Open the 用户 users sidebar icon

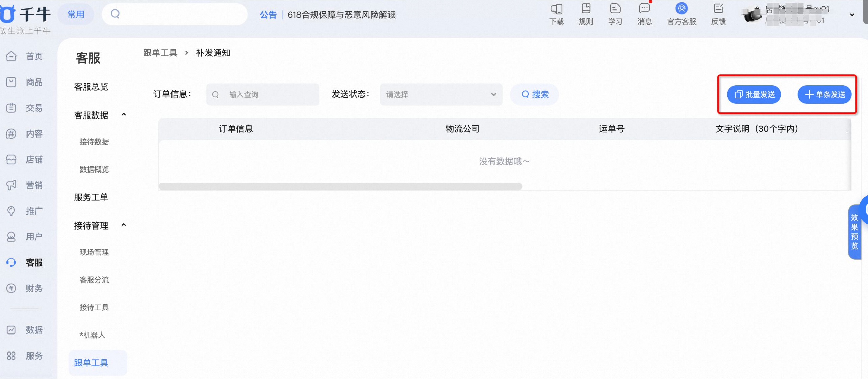11,237
